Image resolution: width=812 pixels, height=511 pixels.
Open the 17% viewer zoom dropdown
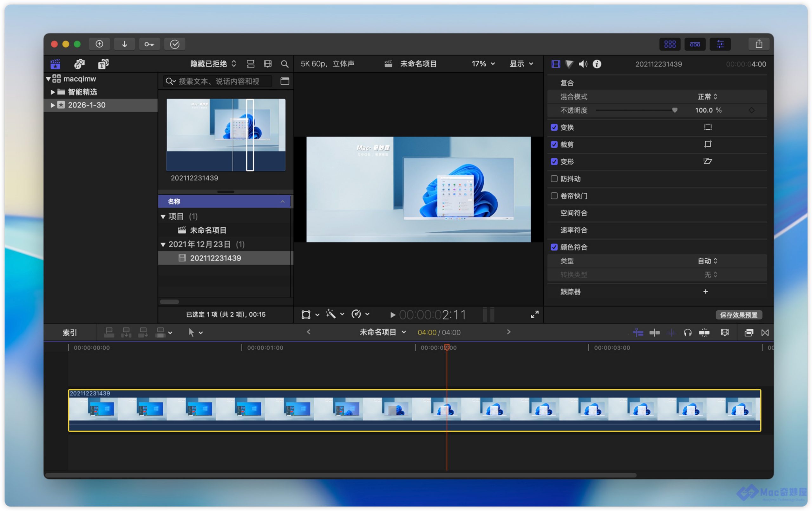(x=483, y=64)
